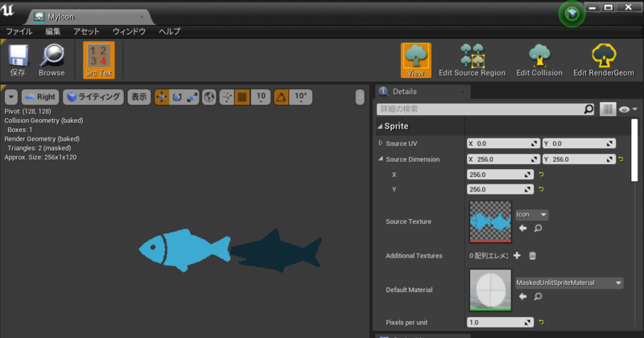Add an Additional Textures array element
The image size is (644, 338).
(x=517, y=255)
